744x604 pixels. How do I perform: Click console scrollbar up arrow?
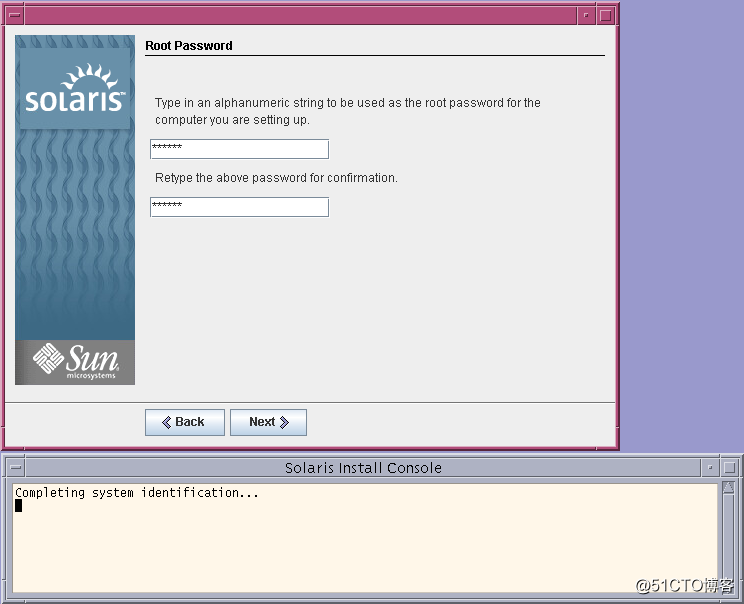[x=728, y=487]
